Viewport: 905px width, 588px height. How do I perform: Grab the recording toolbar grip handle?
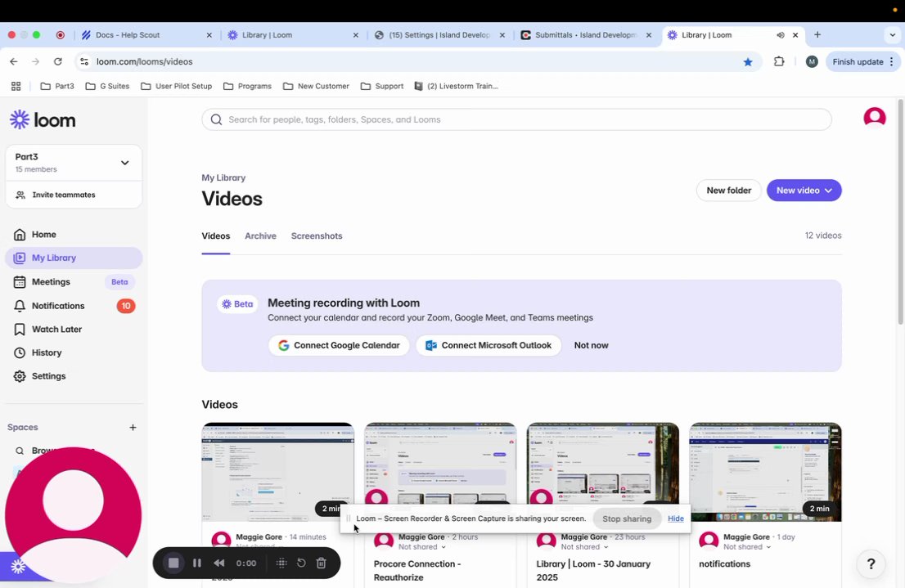click(x=281, y=563)
